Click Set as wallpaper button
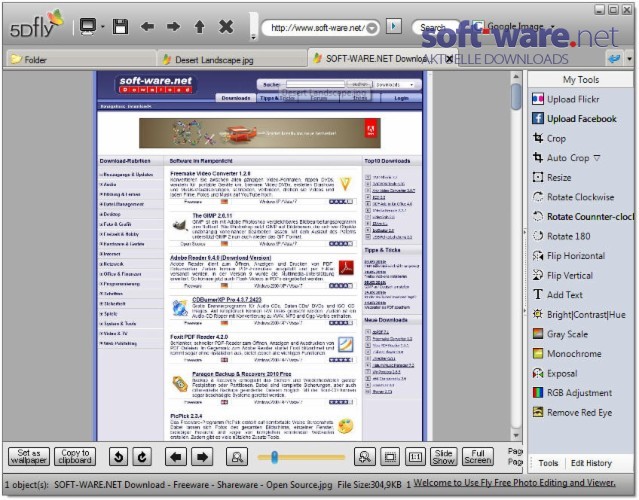Viewport: 639px width, 500px height. coord(29,456)
